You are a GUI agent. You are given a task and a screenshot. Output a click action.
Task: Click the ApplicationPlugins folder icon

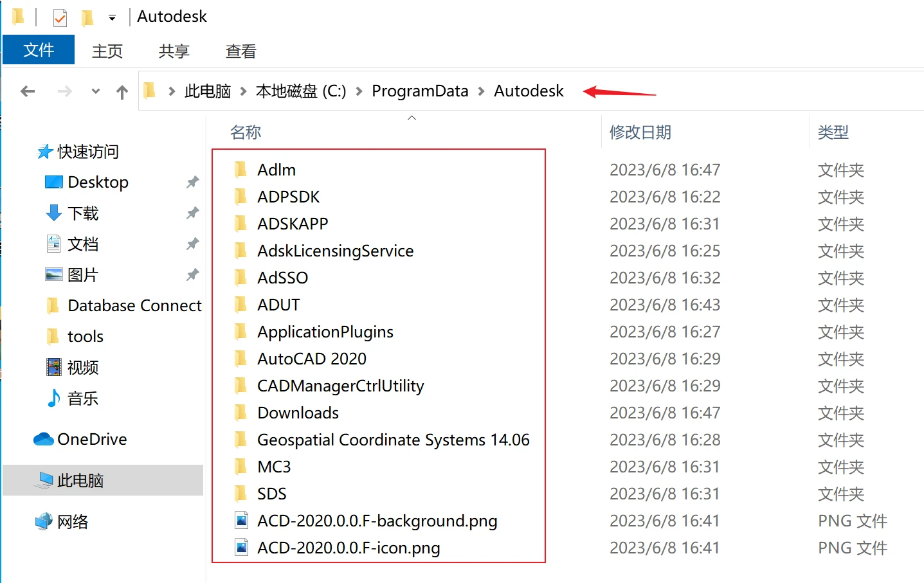click(x=241, y=332)
